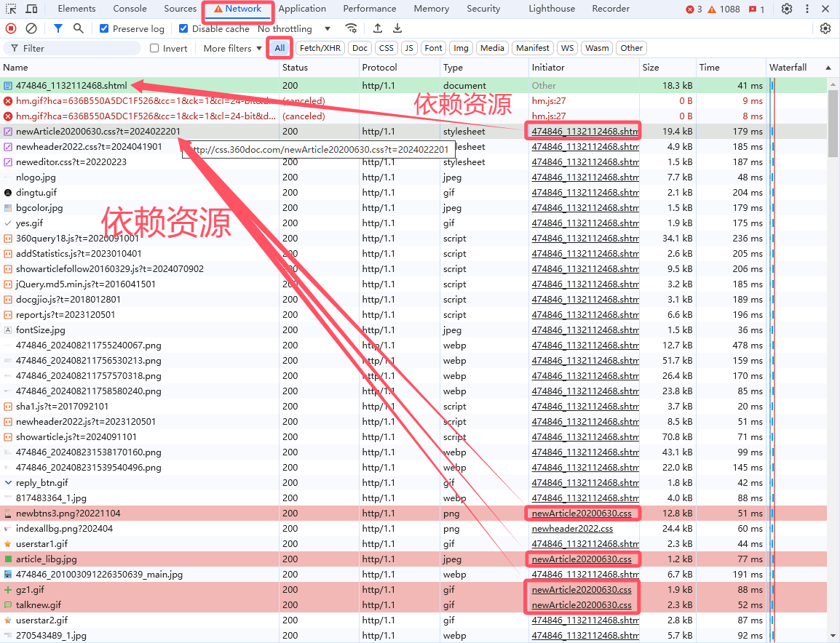Switch to the Console tab
This screenshot has height=643, width=840.
tap(130, 9)
